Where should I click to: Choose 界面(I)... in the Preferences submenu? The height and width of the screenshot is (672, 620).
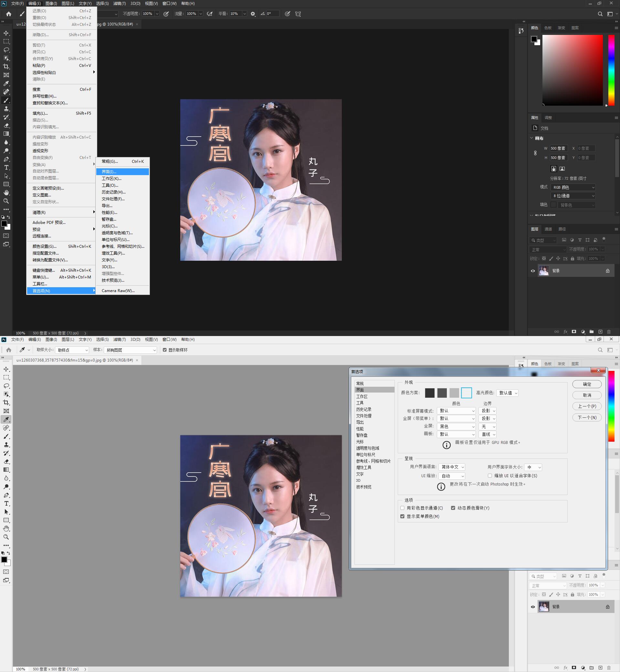[x=122, y=172]
